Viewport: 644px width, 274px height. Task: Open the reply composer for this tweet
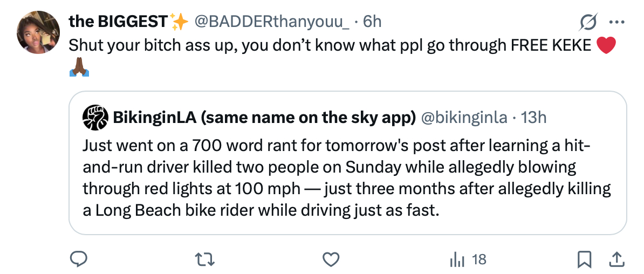79,259
